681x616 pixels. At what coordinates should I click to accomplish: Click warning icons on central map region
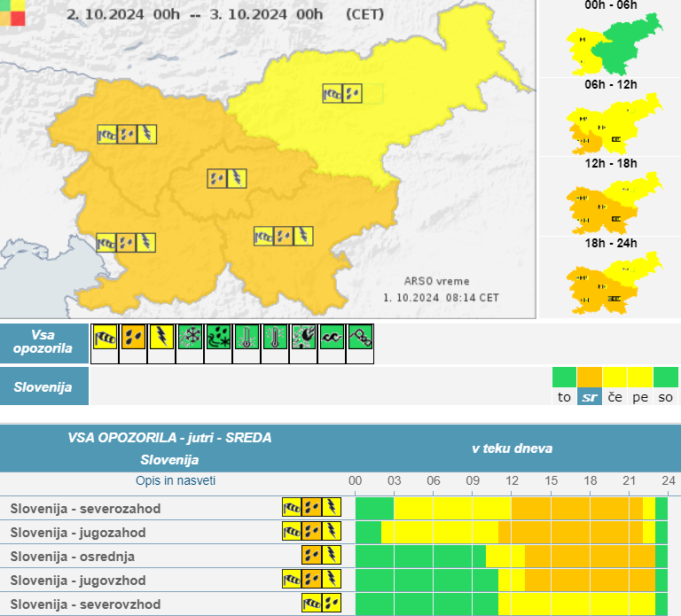click(x=227, y=178)
